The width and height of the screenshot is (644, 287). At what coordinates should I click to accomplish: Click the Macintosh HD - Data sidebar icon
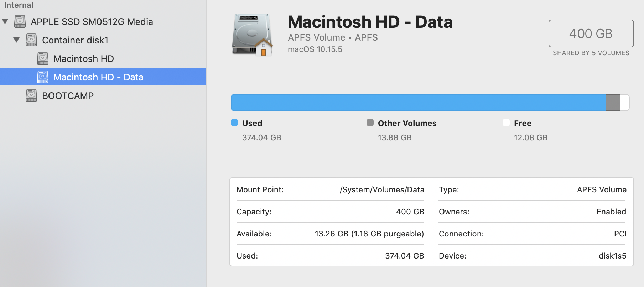pos(43,77)
